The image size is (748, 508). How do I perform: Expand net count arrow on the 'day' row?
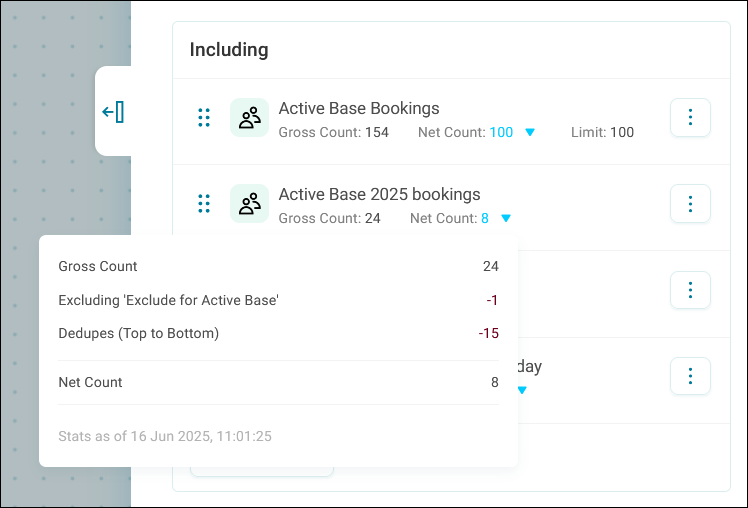pyautogui.click(x=522, y=390)
